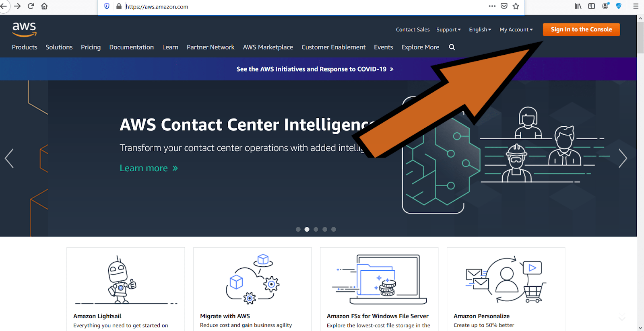Open tracking protection shield in address bar
This screenshot has height=331, width=644.
pyautogui.click(x=107, y=6)
